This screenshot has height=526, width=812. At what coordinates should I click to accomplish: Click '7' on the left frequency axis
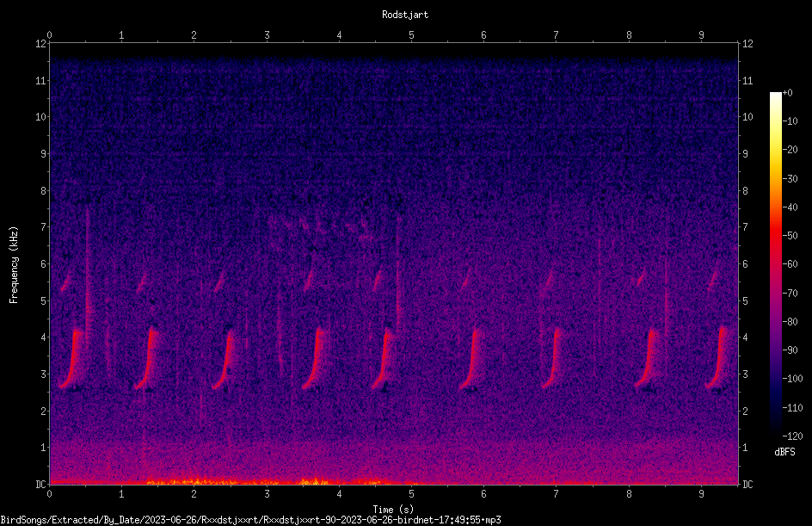(43, 227)
